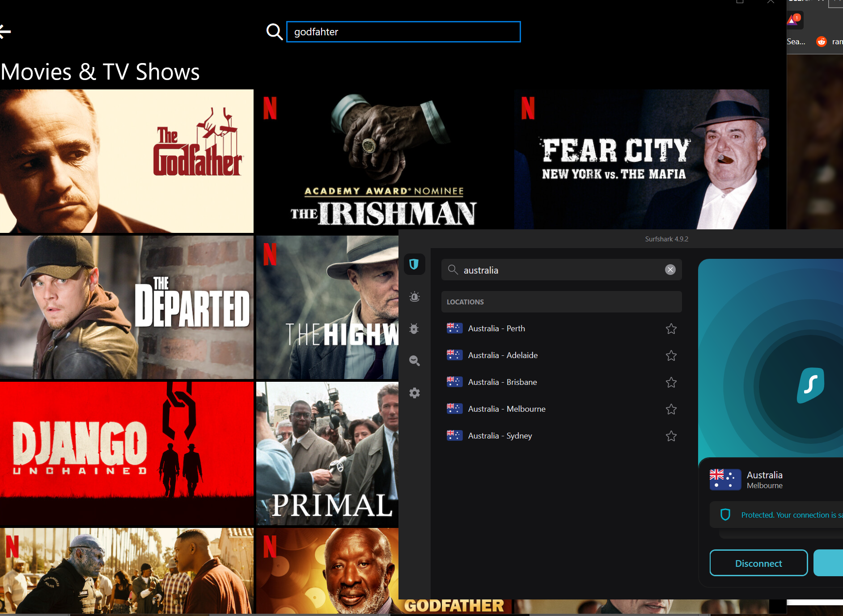This screenshot has width=843, height=616.
Task: Open The Highwaymen thumbnail
Action: [x=327, y=307]
